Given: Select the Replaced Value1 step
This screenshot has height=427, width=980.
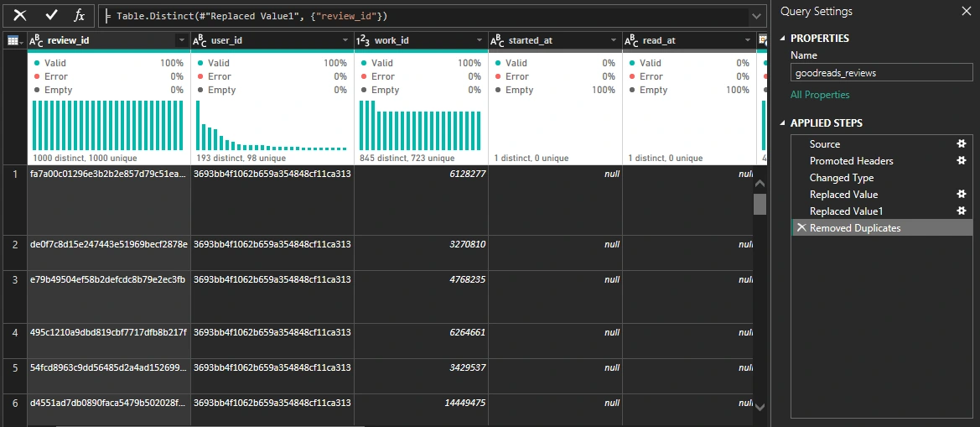Looking at the screenshot, I should coord(881,211).
